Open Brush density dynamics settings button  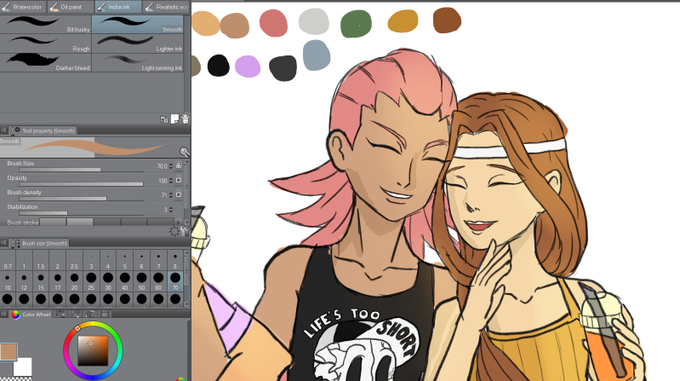tap(178, 195)
